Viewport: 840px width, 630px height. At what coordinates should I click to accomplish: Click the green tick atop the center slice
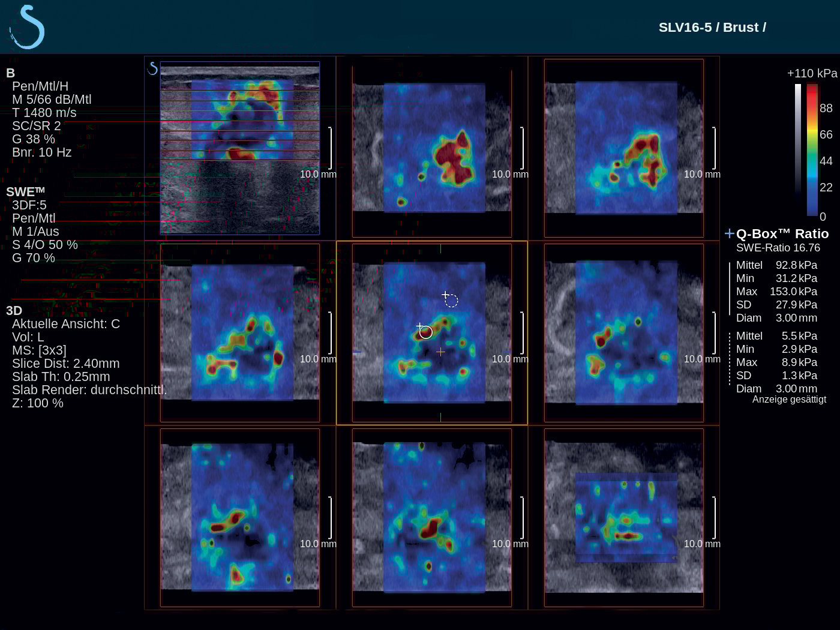440,248
